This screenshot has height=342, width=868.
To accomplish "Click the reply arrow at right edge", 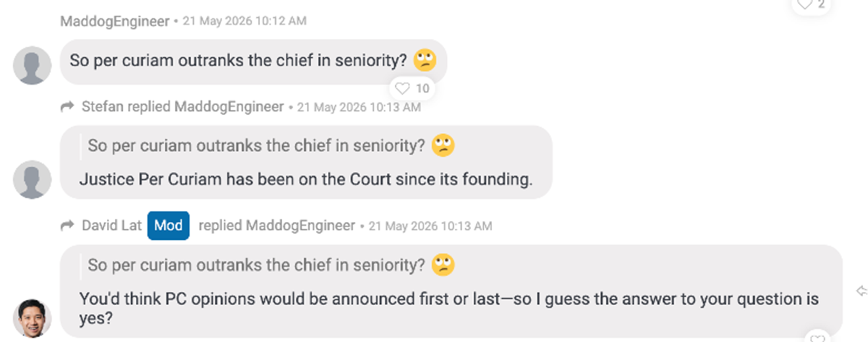I will (861, 291).
